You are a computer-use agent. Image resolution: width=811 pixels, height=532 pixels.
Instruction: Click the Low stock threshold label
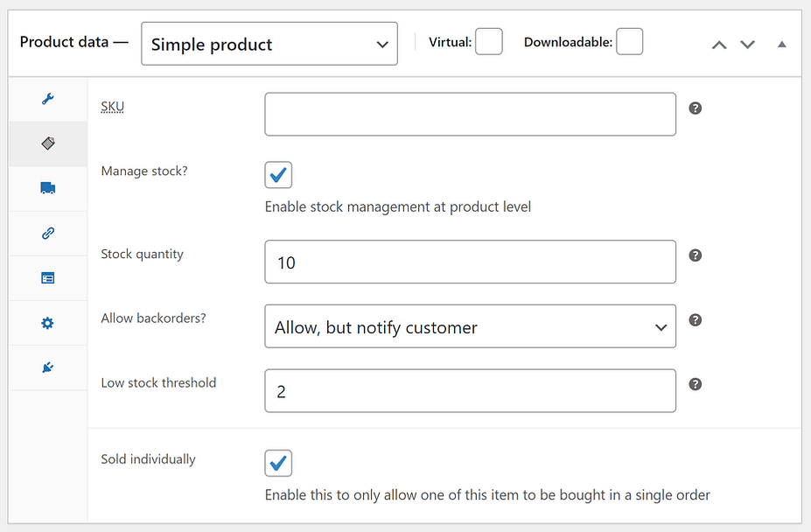158,383
